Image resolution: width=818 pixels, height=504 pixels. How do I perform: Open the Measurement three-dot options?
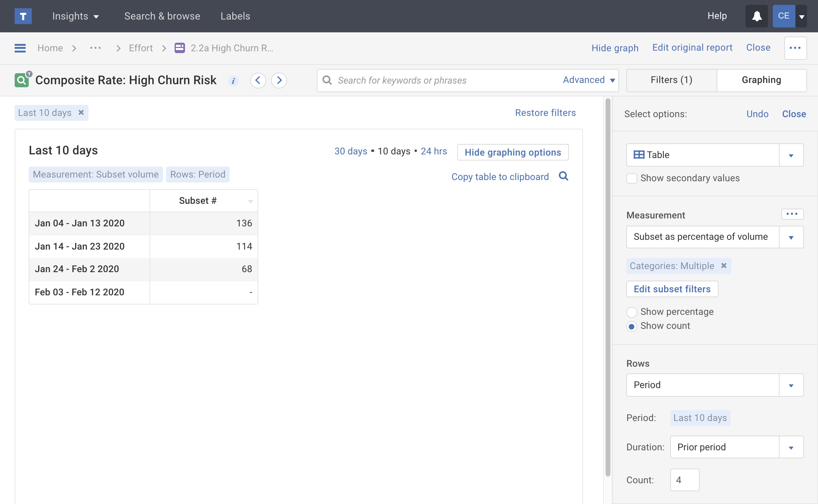pyautogui.click(x=792, y=214)
